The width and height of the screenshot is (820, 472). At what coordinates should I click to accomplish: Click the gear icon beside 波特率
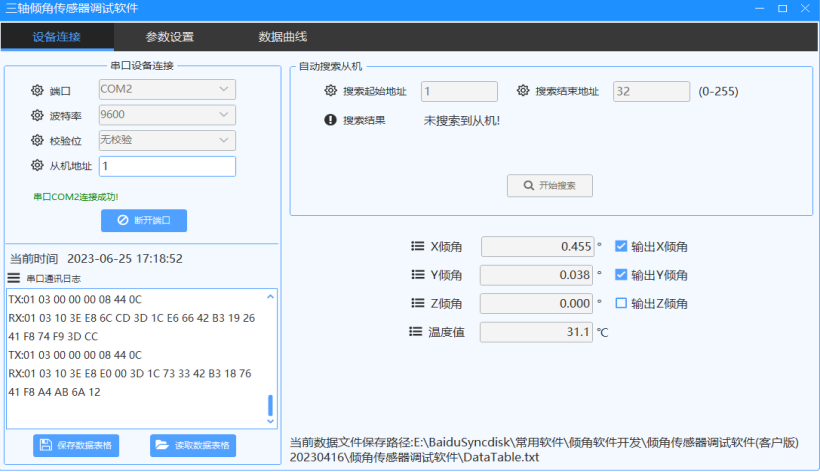tap(38, 116)
